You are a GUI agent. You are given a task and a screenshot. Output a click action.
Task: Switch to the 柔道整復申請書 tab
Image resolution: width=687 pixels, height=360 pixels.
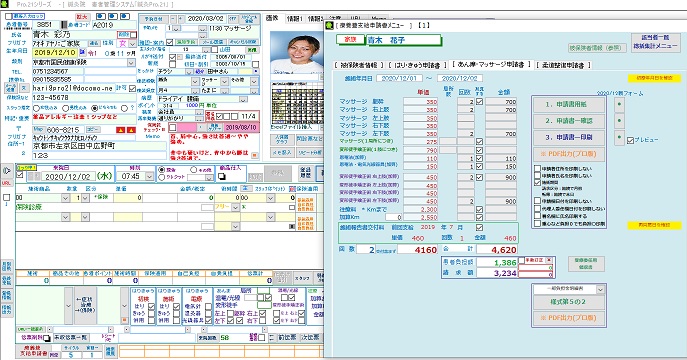pos(563,65)
